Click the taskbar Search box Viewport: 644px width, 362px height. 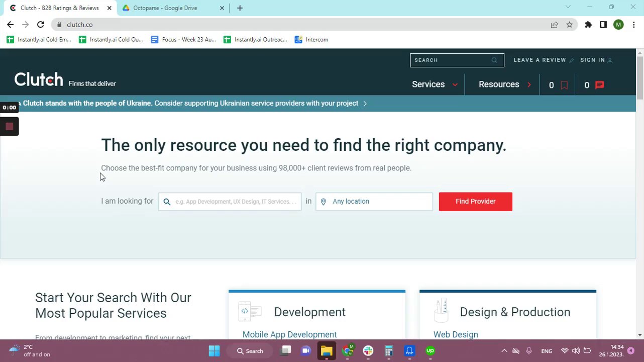250,351
